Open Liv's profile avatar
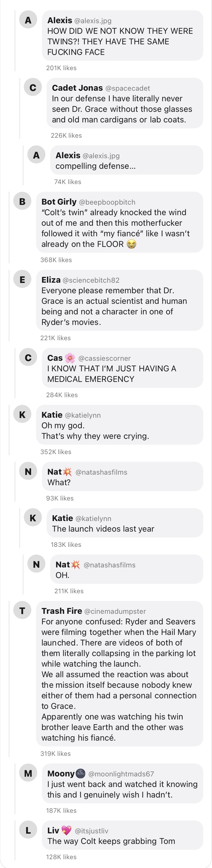 point(28,830)
